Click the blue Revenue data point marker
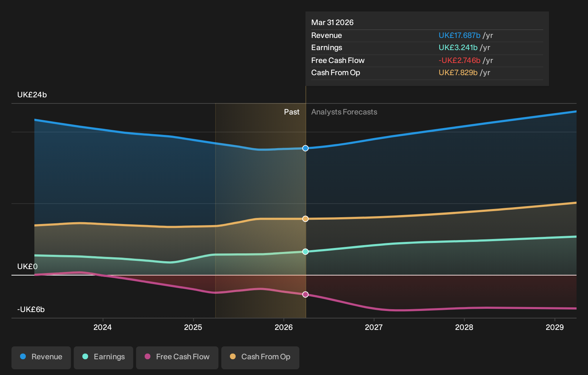The image size is (588, 375). pos(305,148)
